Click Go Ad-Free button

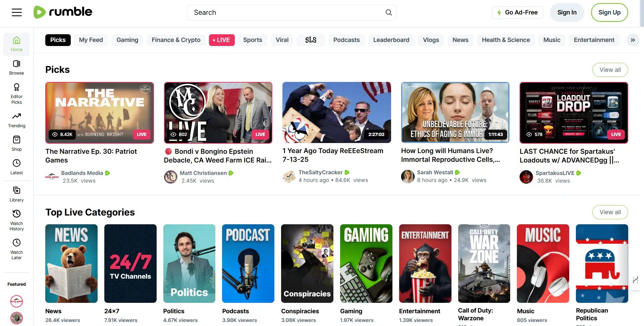pos(518,12)
